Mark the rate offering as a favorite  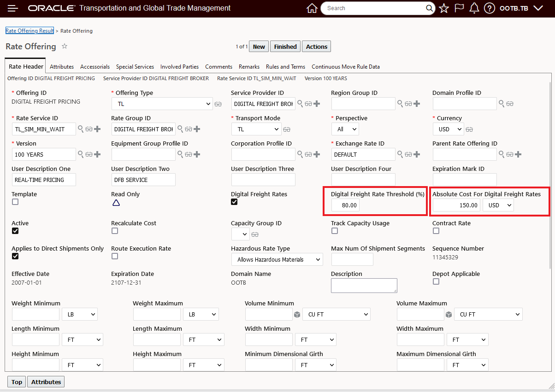[65, 46]
